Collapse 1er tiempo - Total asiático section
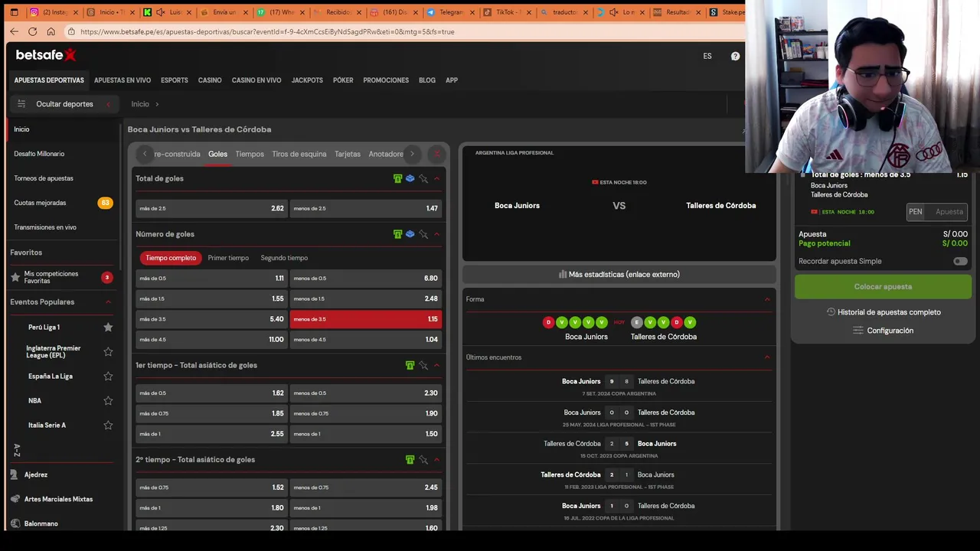 (x=436, y=365)
